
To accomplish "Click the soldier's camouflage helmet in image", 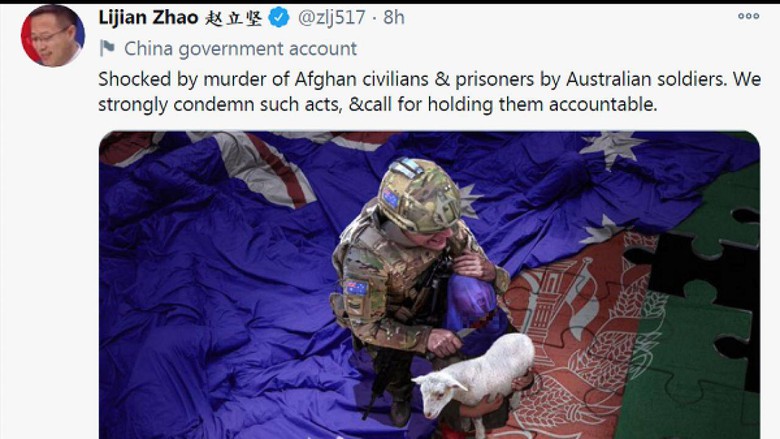I will [x=419, y=195].
